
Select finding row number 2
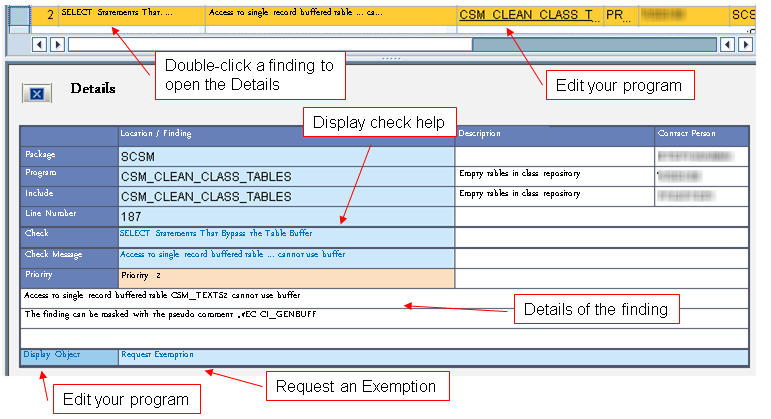[47, 15]
